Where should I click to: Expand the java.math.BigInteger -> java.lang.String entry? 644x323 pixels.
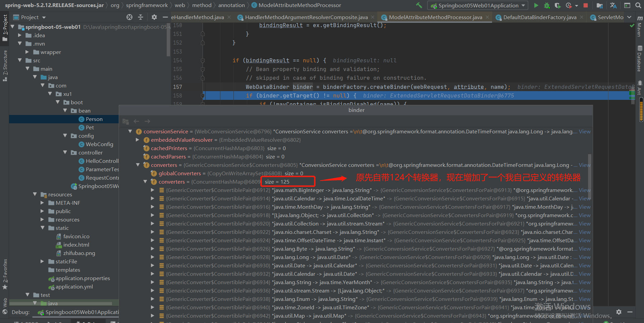pyautogui.click(x=153, y=190)
